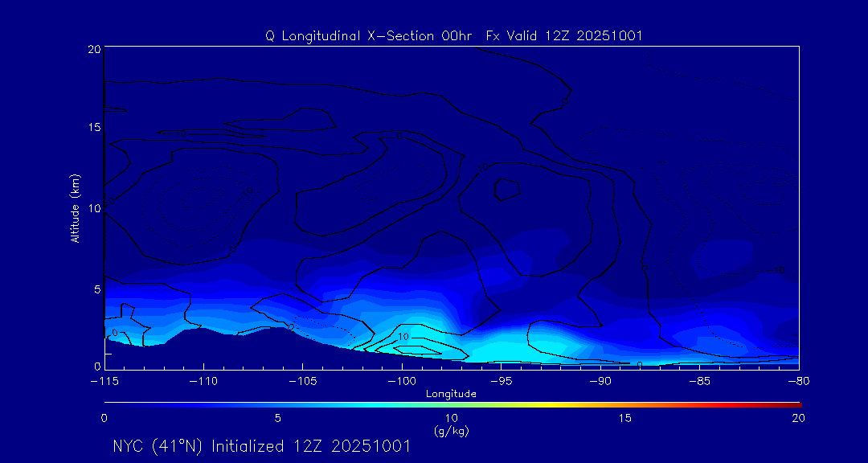
Task: Click the altitude axis tick label "5"
Action: pyautogui.click(x=96, y=289)
